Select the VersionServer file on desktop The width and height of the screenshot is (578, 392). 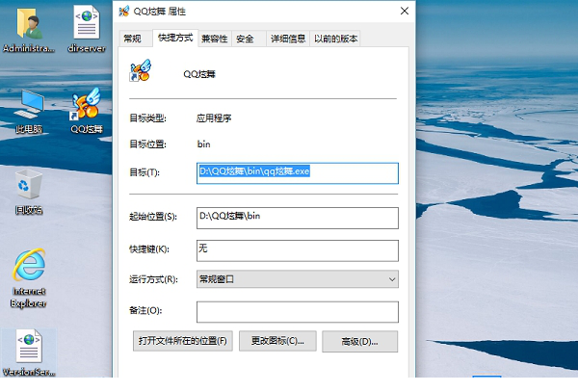[29, 353]
